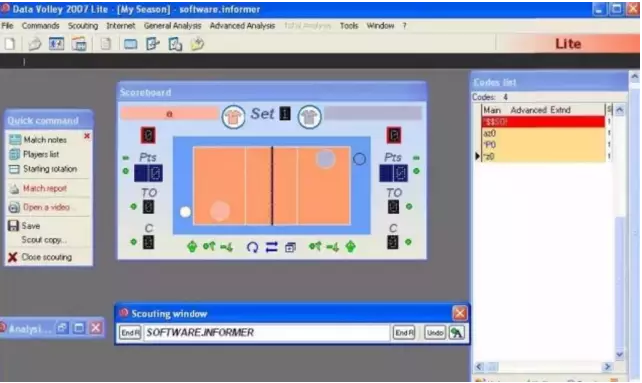Click the Codes list scroll up arrow
The image size is (642, 383).
(x=619, y=110)
